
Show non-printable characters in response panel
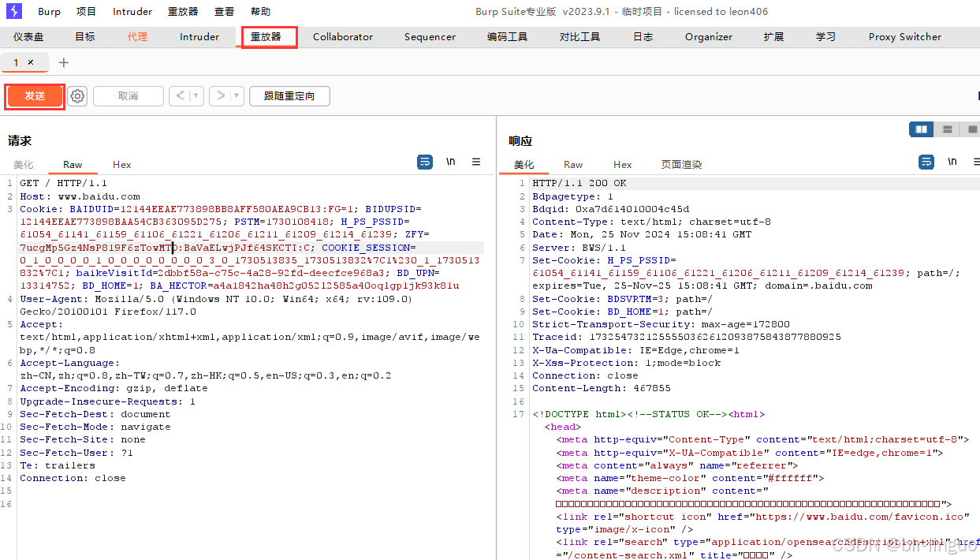click(952, 162)
